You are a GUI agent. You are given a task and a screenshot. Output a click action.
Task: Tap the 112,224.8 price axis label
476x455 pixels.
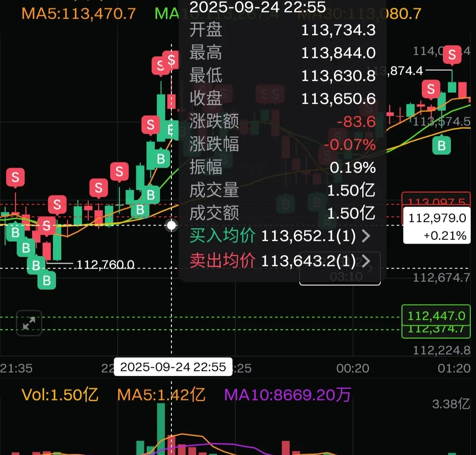[x=441, y=350]
